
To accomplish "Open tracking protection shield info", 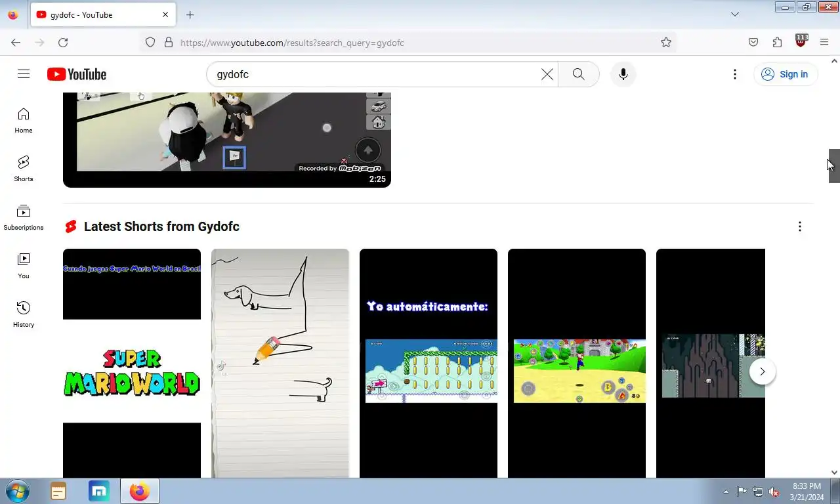I will [x=150, y=42].
